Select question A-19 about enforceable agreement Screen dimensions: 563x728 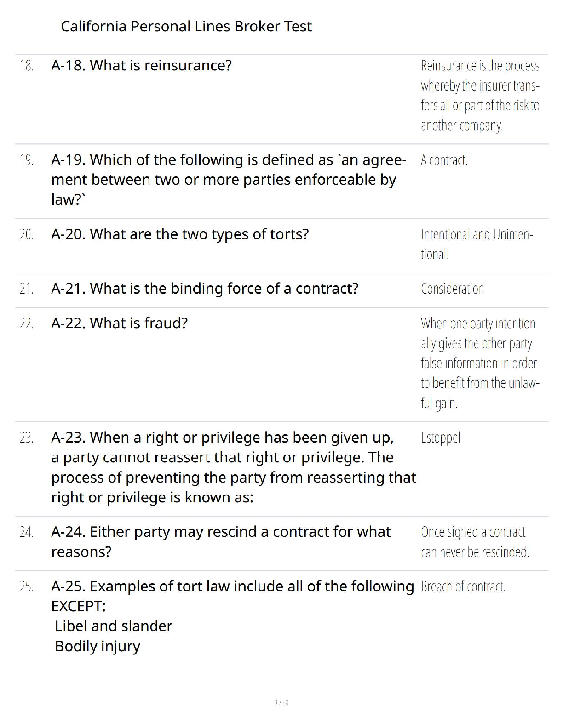coord(229,179)
